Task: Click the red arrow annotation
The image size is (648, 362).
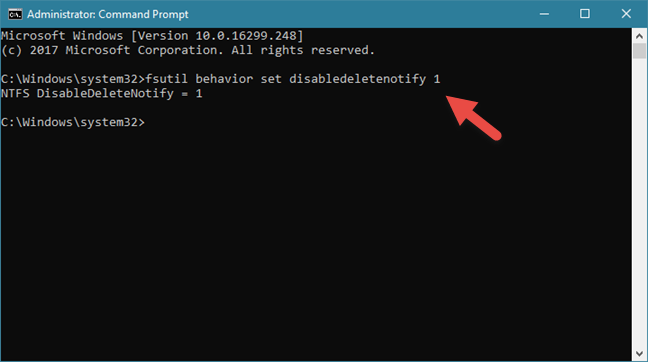Action: (x=474, y=118)
